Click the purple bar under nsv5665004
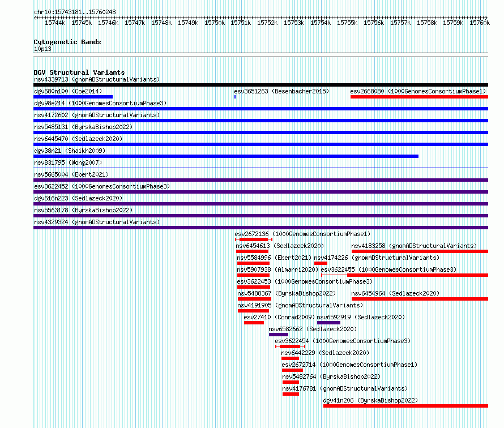This screenshot has width=504, height=428. tap(260, 180)
